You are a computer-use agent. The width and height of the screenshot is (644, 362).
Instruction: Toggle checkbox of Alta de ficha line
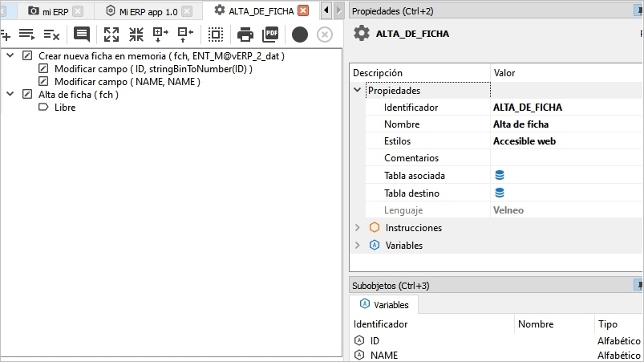coord(28,95)
